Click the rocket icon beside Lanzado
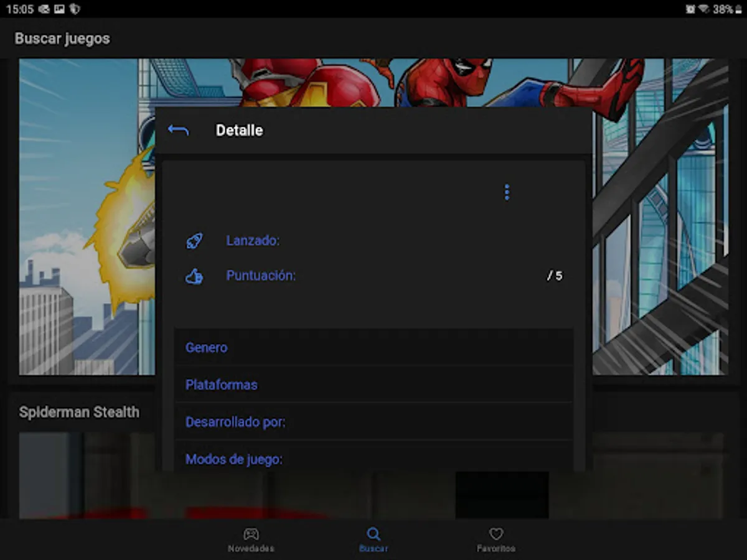This screenshot has width=747, height=560. [194, 241]
